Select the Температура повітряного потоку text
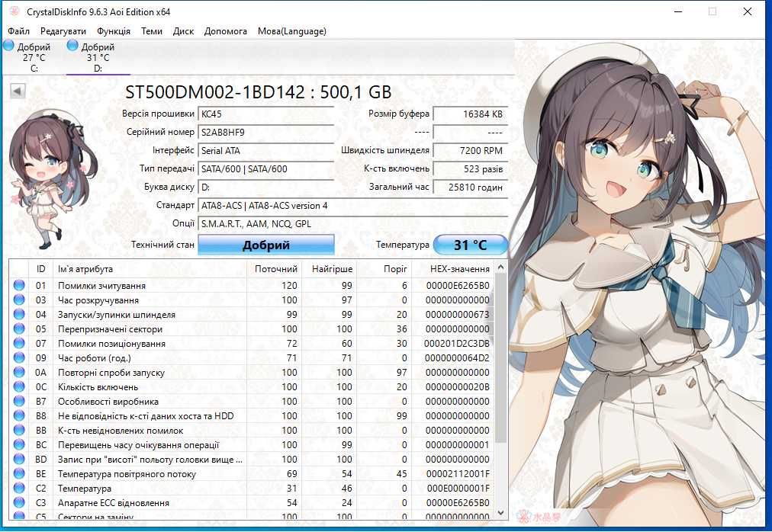This screenshot has height=532, width=772. pyautogui.click(x=127, y=474)
